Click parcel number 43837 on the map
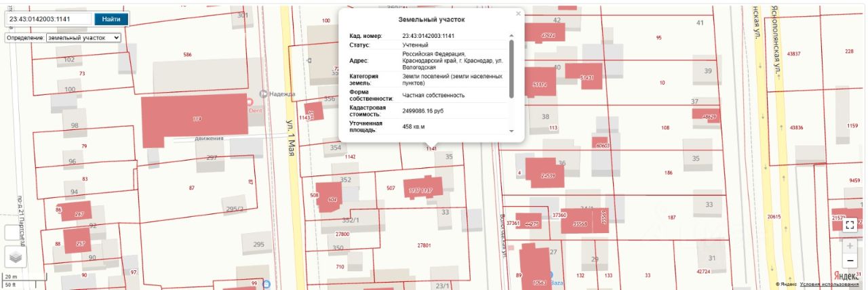 [x=793, y=54]
